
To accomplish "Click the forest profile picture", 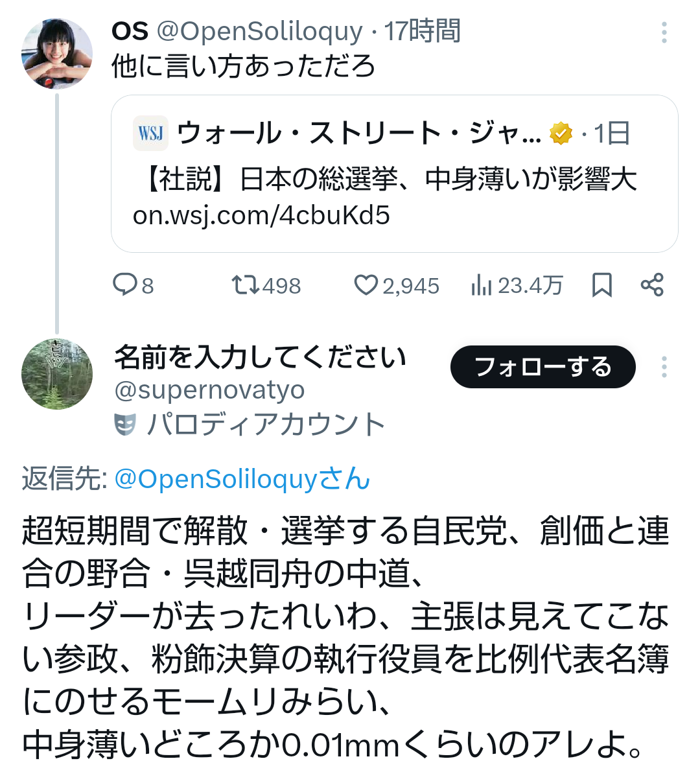I will (x=57, y=374).
